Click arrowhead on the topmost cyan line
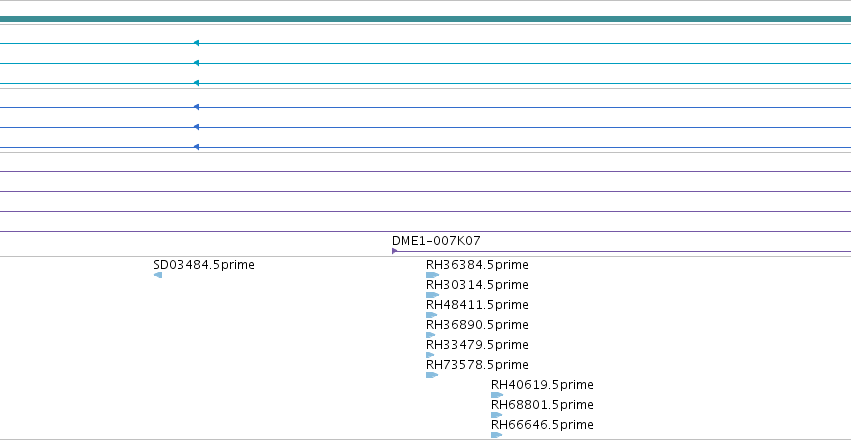Viewport: 851px width, 440px height. point(196,43)
